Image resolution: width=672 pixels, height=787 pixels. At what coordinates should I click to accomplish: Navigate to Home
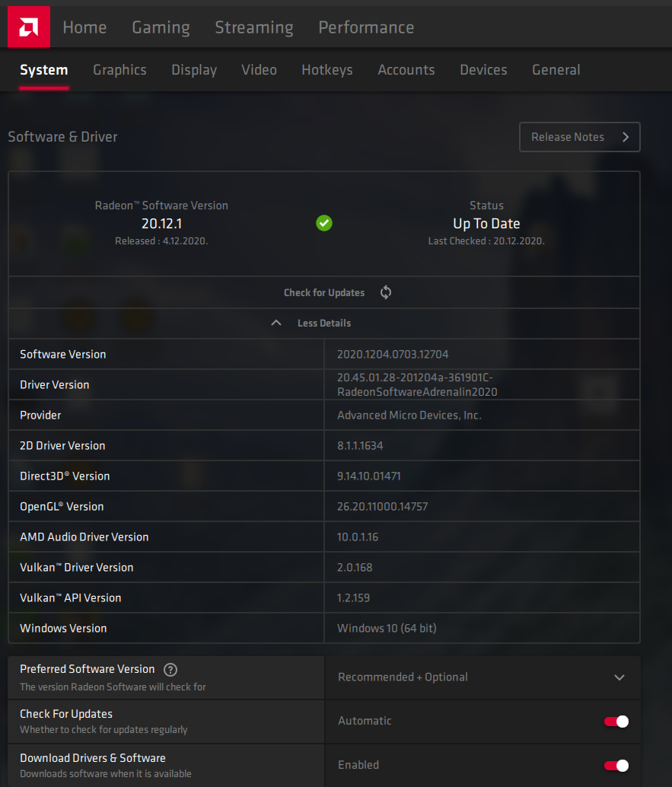click(x=84, y=27)
